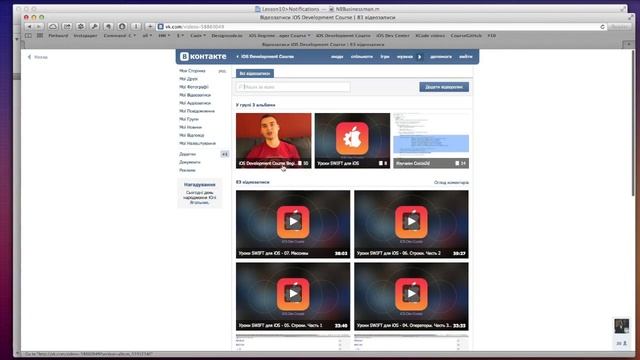
Task: Click 'музика' in VK top menu
Action: (405, 57)
